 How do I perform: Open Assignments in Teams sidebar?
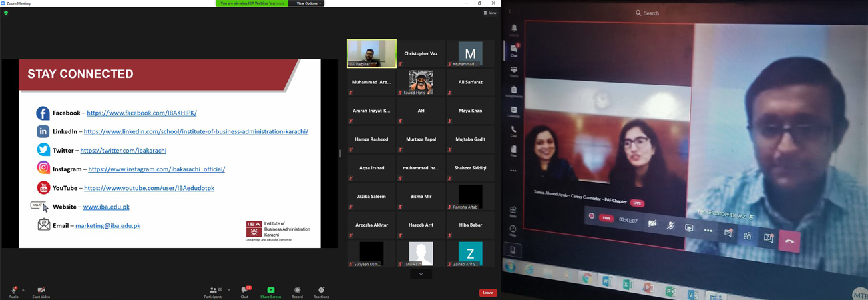click(514, 91)
